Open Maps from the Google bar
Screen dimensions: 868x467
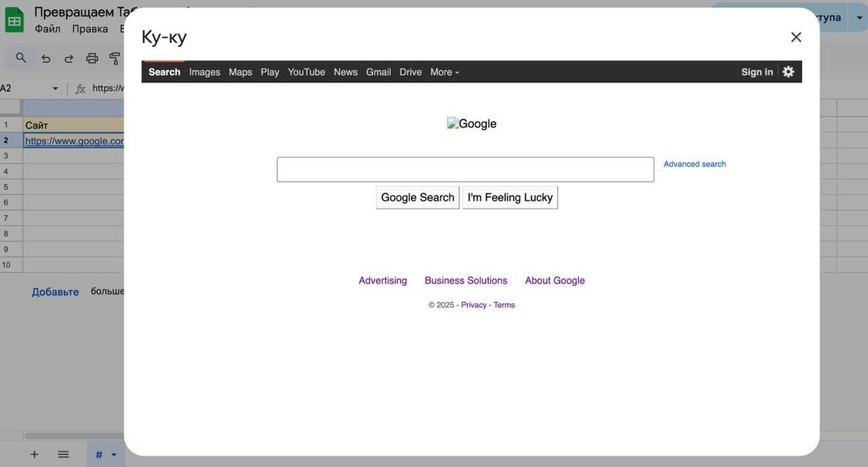pos(240,72)
